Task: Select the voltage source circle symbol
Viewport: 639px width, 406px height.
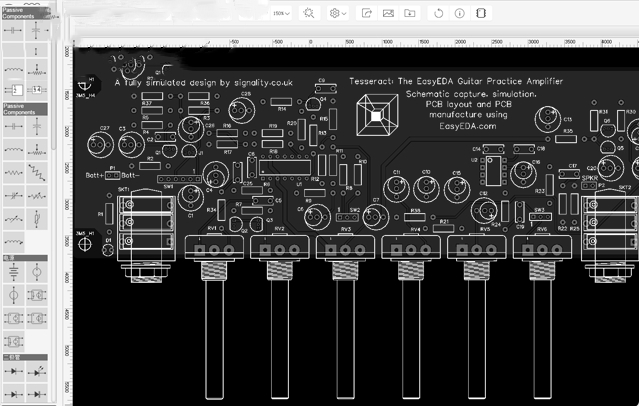Action: (37, 272)
